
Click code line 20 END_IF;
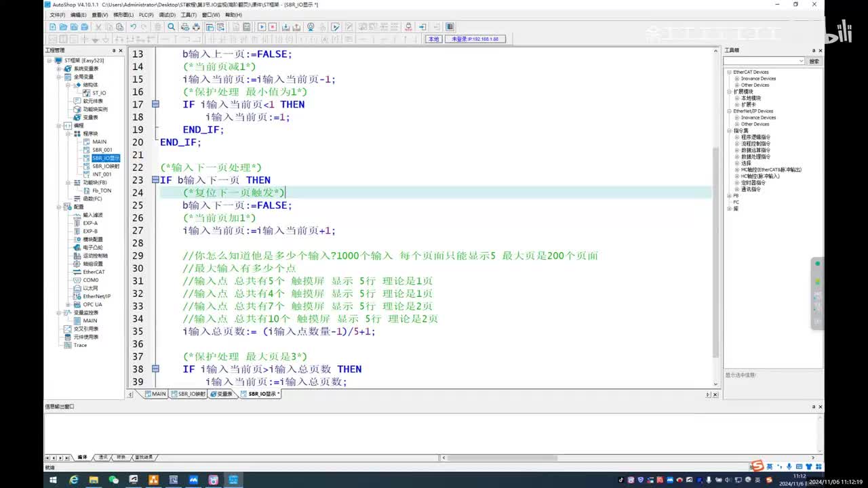tap(180, 142)
